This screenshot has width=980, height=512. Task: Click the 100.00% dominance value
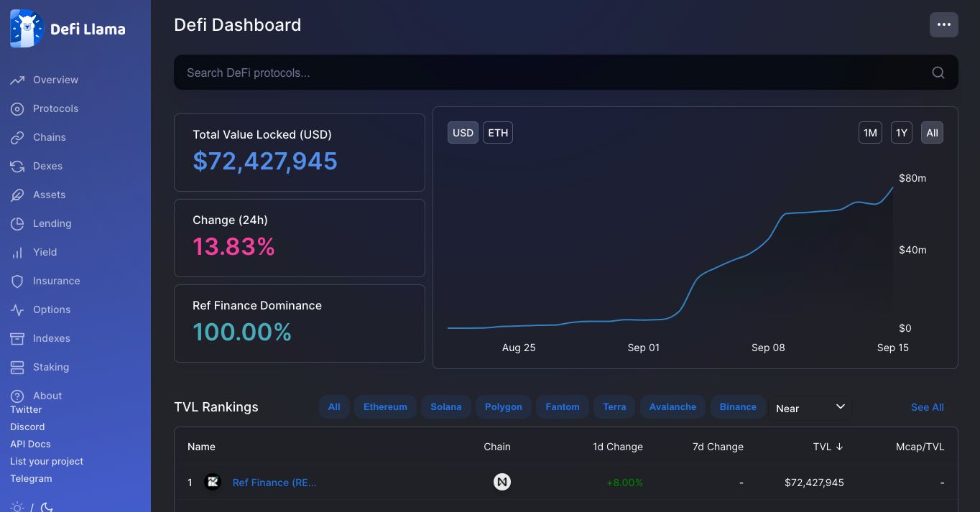[242, 332]
